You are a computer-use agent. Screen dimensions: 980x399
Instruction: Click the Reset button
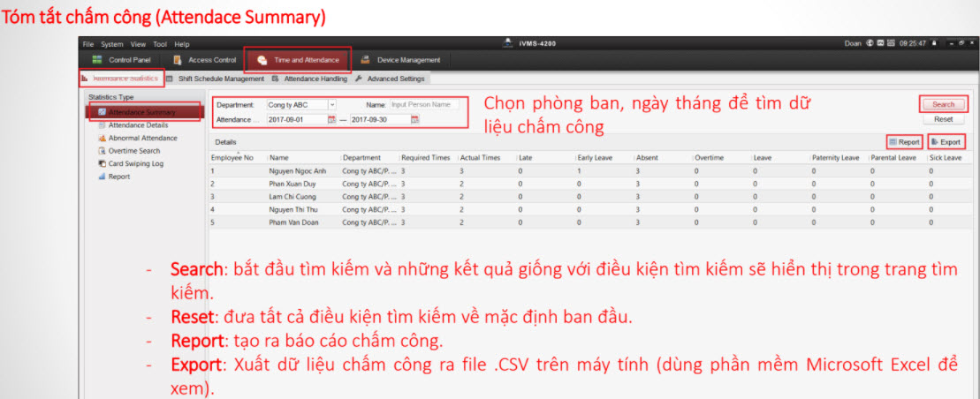click(943, 118)
